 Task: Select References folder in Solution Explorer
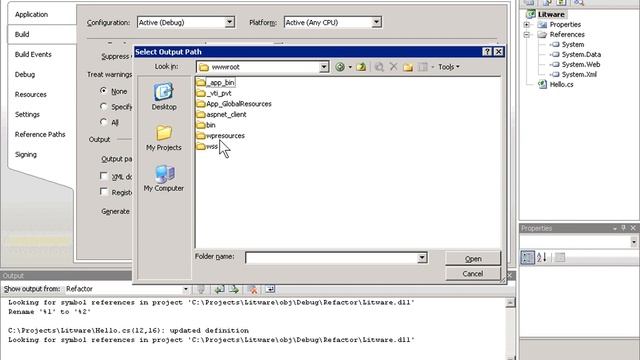567,35
